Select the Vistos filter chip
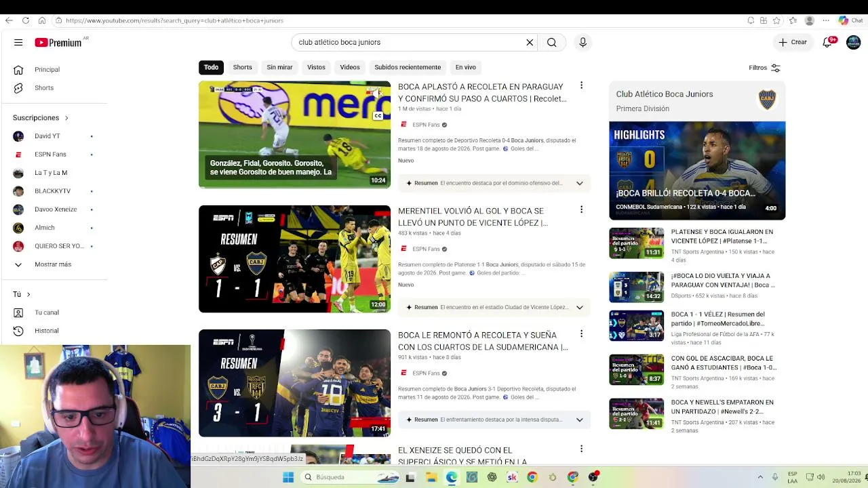 coord(316,67)
